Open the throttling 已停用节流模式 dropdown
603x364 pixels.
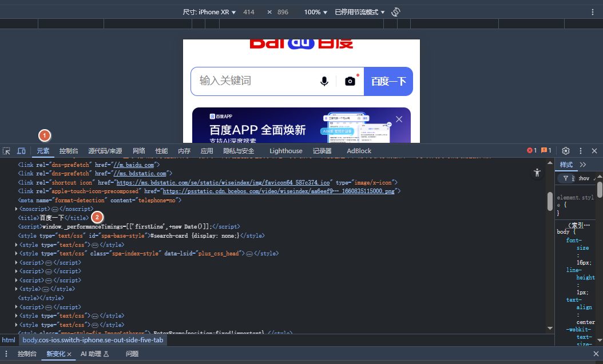[360, 13]
